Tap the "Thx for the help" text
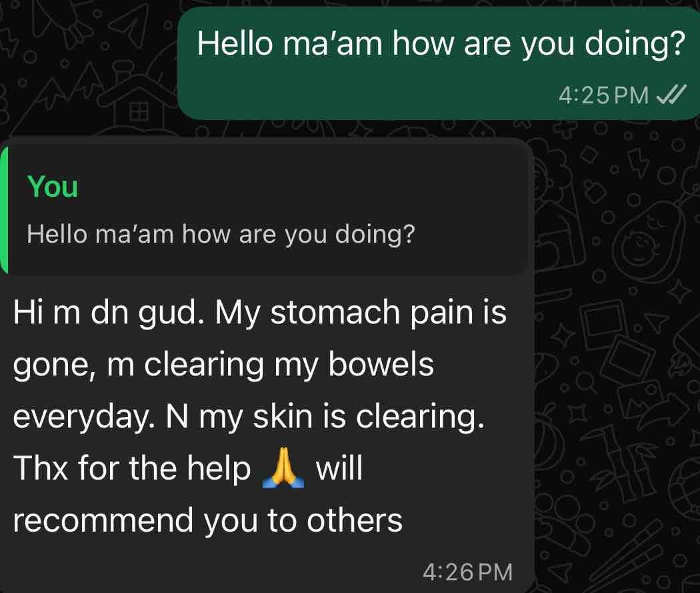Image resolution: width=700 pixels, height=593 pixels. (x=132, y=468)
